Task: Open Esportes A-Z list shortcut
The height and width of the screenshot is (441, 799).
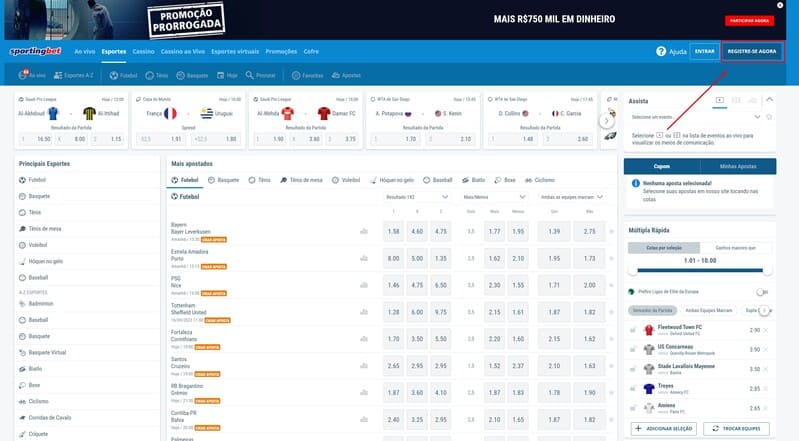Action: click(x=73, y=75)
